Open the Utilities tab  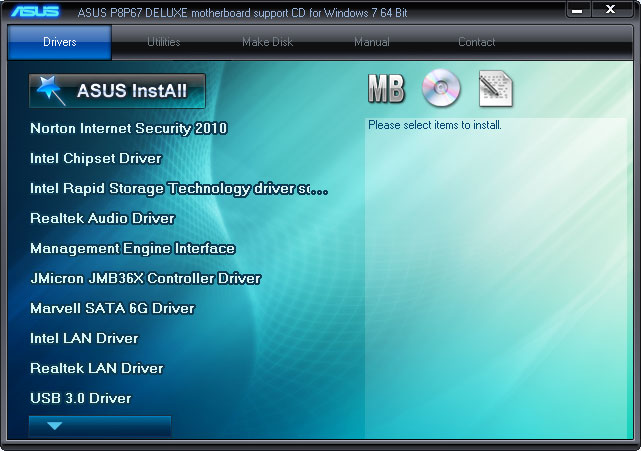click(164, 42)
